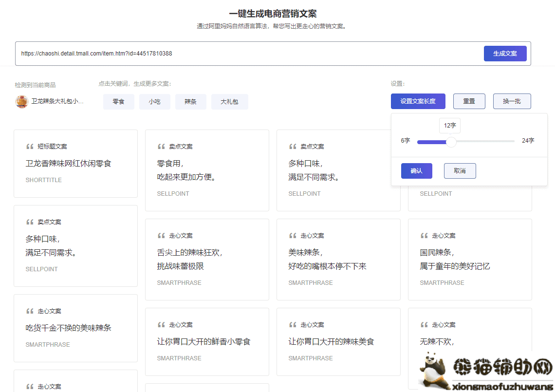Select the 吃货千金不换的美味辣条 copy card

tap(75, 328)
